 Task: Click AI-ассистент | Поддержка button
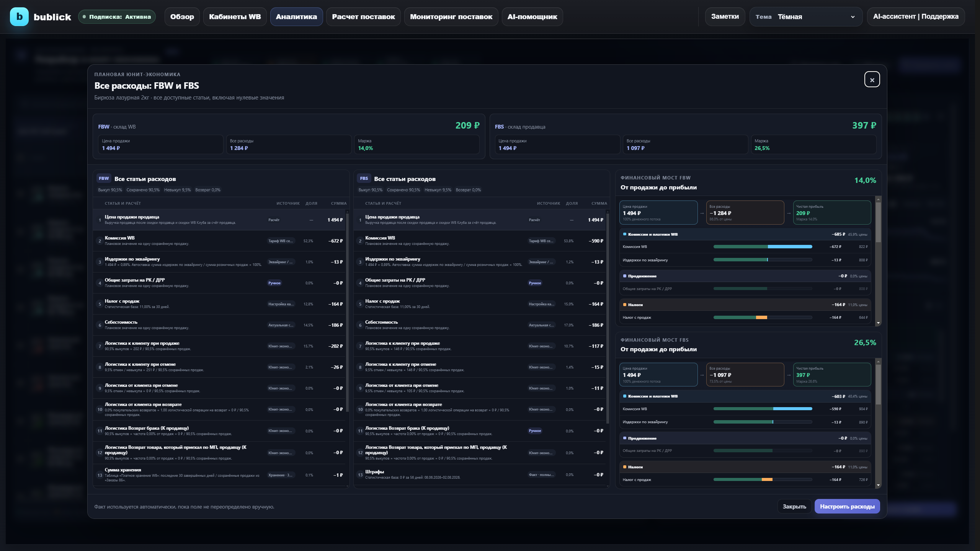coord(916,17)
